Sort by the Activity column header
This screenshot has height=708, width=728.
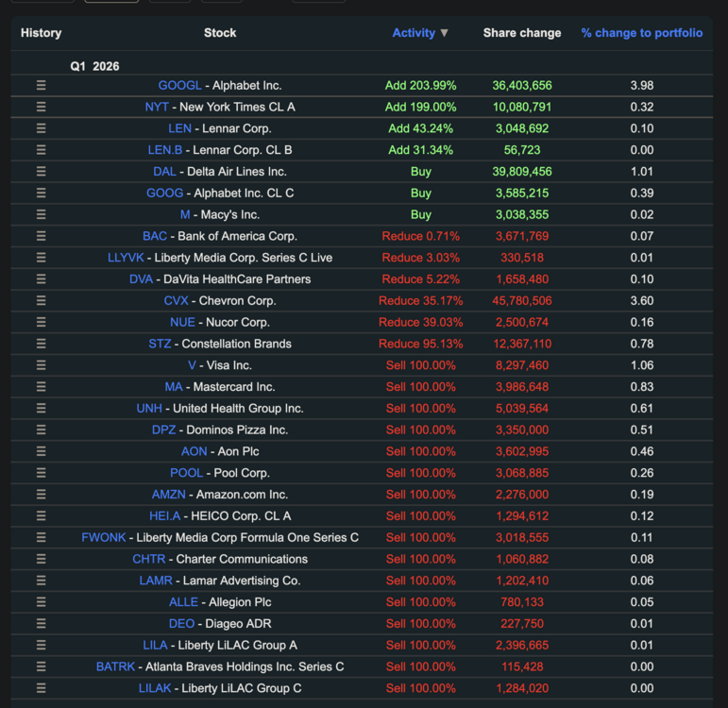pos(414,33)
